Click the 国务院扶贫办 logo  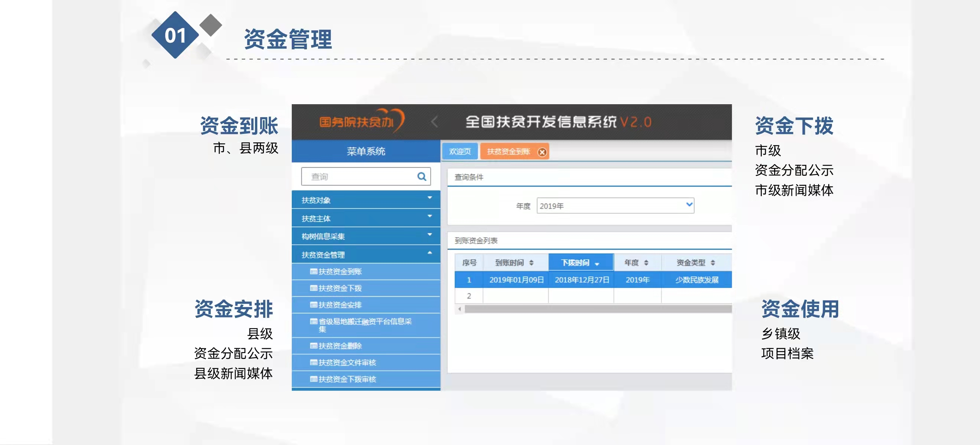(x=362, y=121)
